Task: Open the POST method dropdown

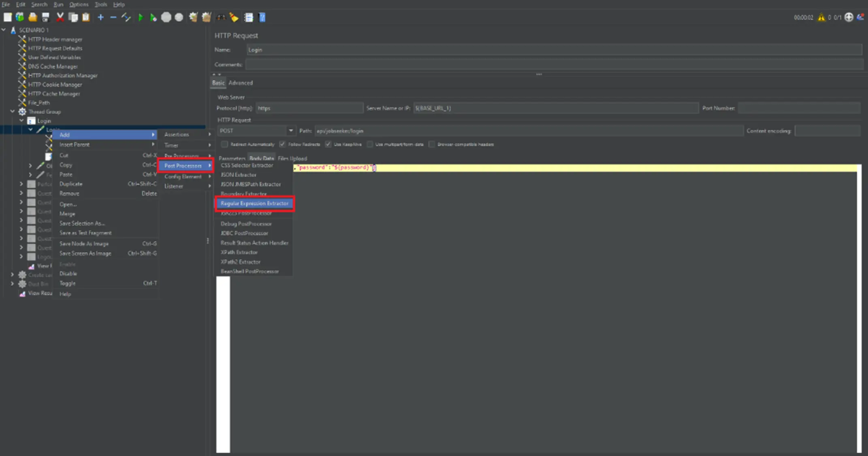Action: pos(290,131)
